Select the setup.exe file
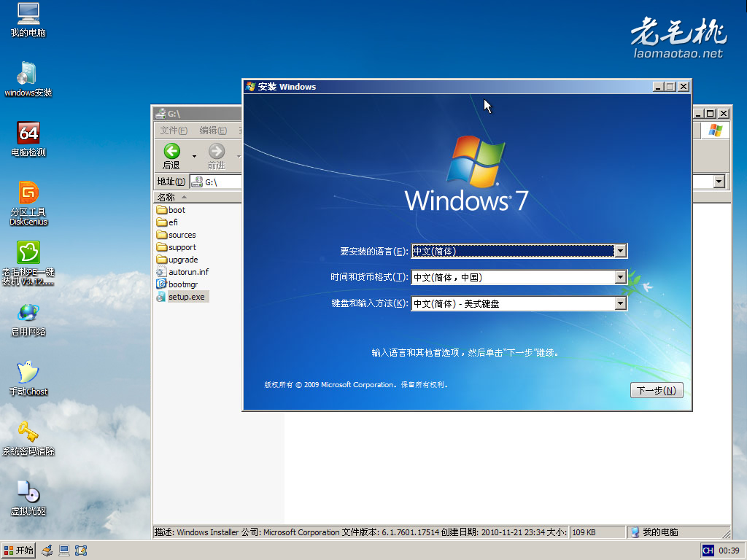Viewport: 747px width, 560px height. pos(182,297)
